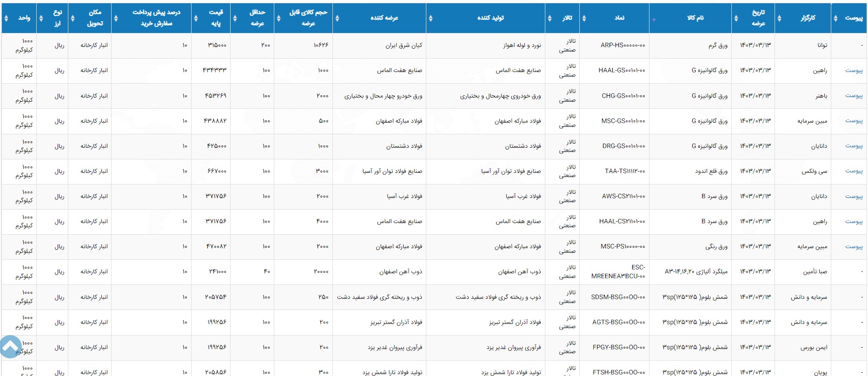Viewport: 868px width, 376px height.
Task: Select symbol AGTS-BSG00OO-00 cell
Action: 618,322
